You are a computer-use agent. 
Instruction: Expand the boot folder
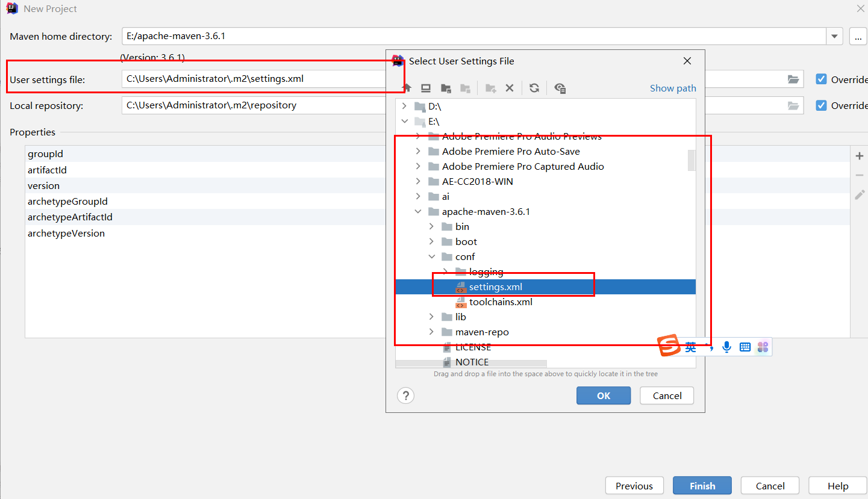(431, 241)
